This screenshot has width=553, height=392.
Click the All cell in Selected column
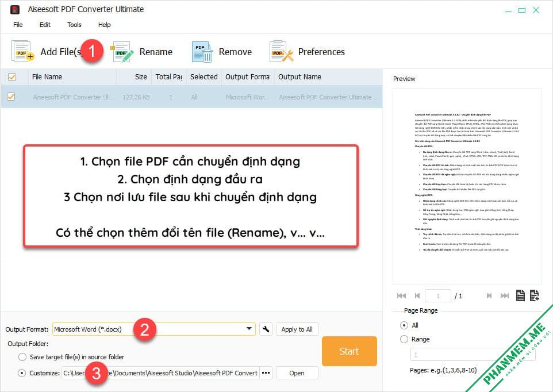(x=194, y=97)
